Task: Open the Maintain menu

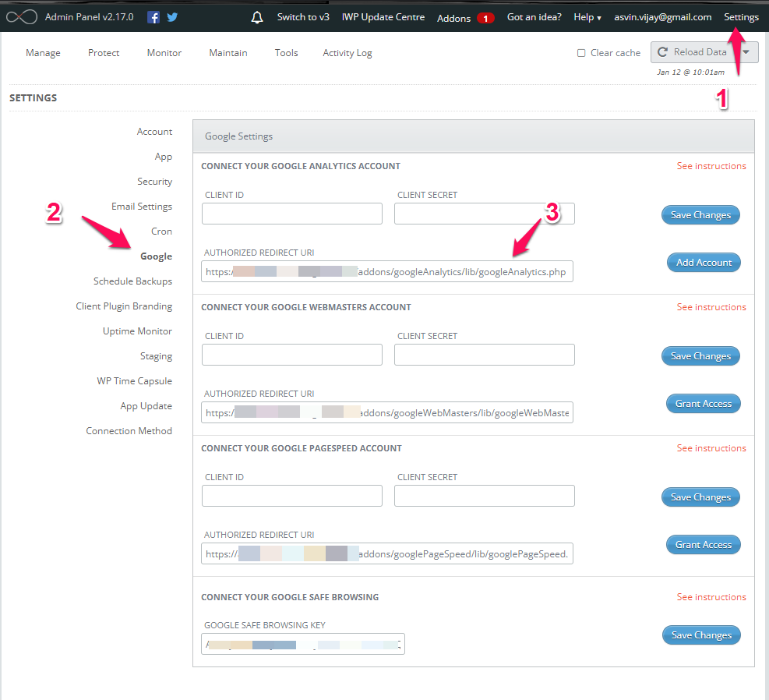Action: (x=228, y=53)
